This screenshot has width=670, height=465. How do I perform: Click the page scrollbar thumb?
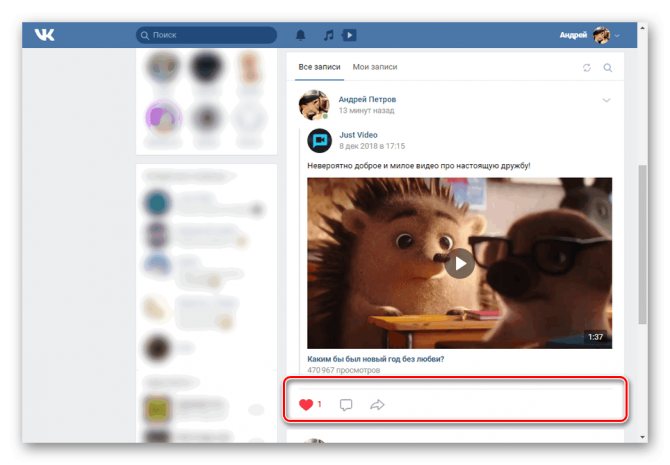click(642, 244)
